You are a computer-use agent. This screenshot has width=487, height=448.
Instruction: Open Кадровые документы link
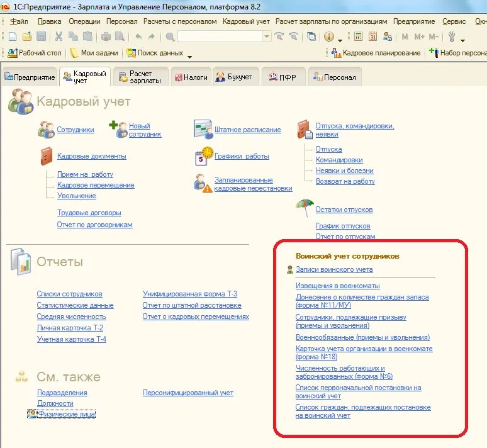(92, 156)
